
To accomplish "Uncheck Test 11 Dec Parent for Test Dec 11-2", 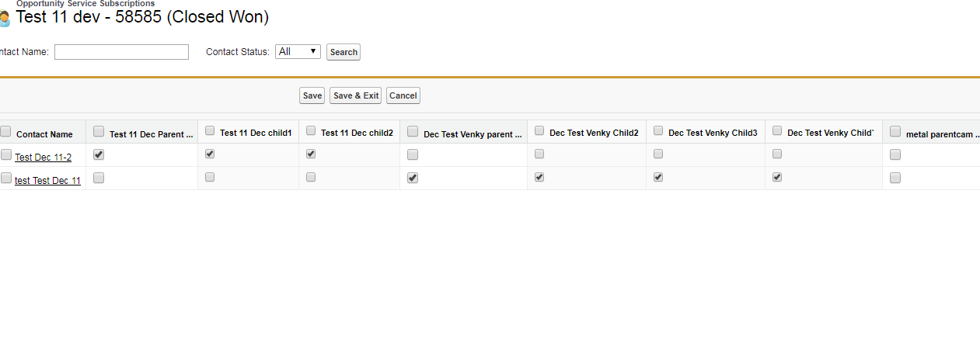I will pyautogui.click(x=99, y=154).
